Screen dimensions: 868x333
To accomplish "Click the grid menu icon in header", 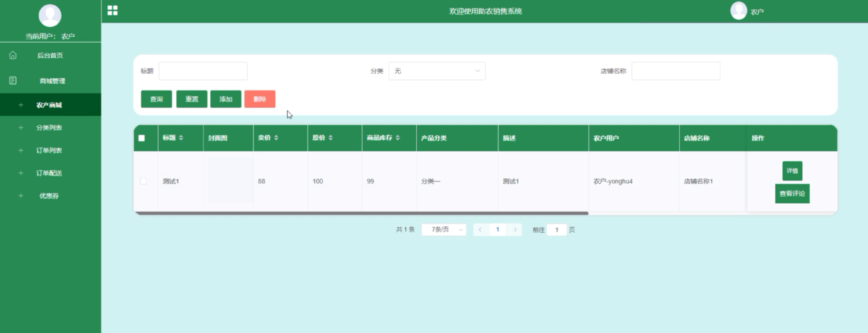I will [x=113, y=10].
